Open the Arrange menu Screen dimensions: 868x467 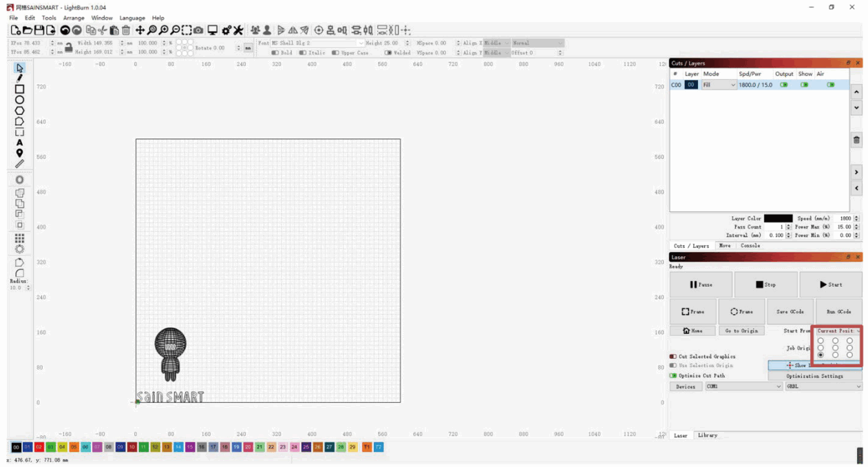click(x=74, y=18)
